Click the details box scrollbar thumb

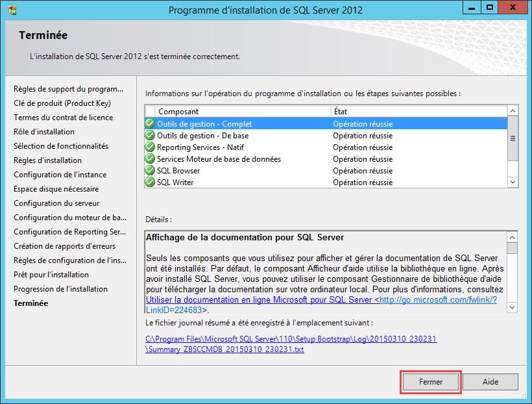pos(513,248)
